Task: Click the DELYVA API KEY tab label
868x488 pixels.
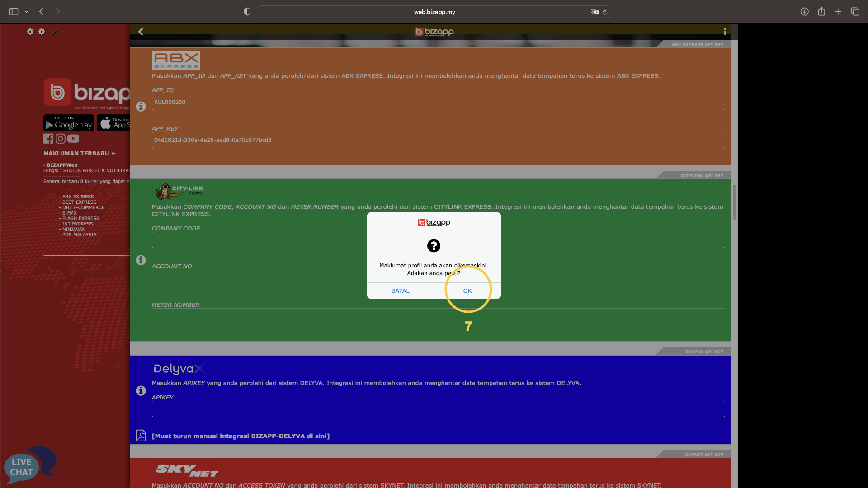Action: pos(704,352)
